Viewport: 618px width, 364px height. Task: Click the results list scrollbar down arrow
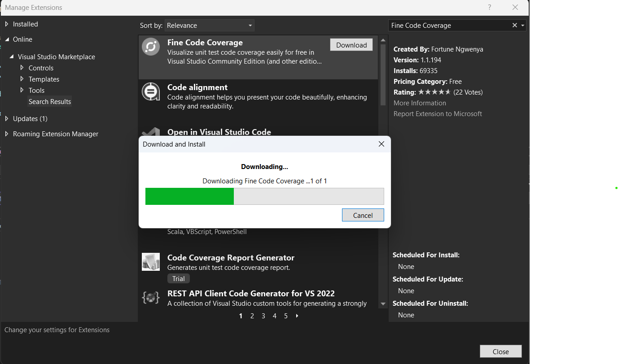click(383, 304)
